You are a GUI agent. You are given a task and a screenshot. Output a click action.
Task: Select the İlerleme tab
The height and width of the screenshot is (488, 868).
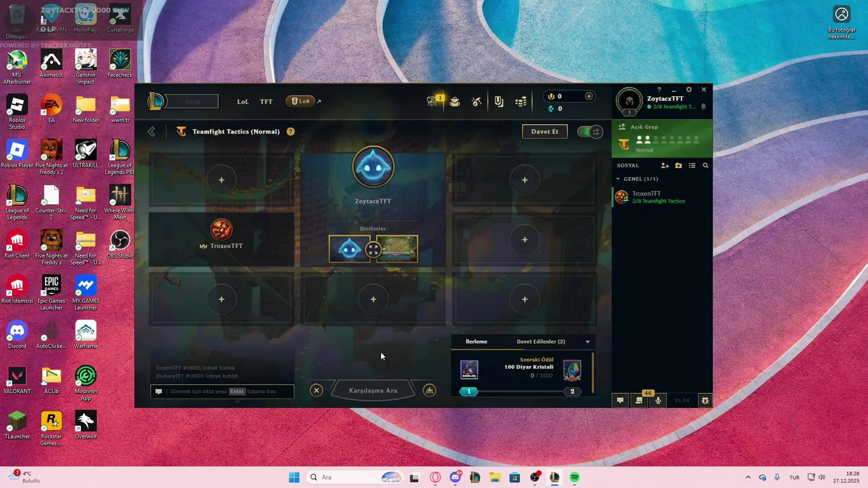(476, 342)
